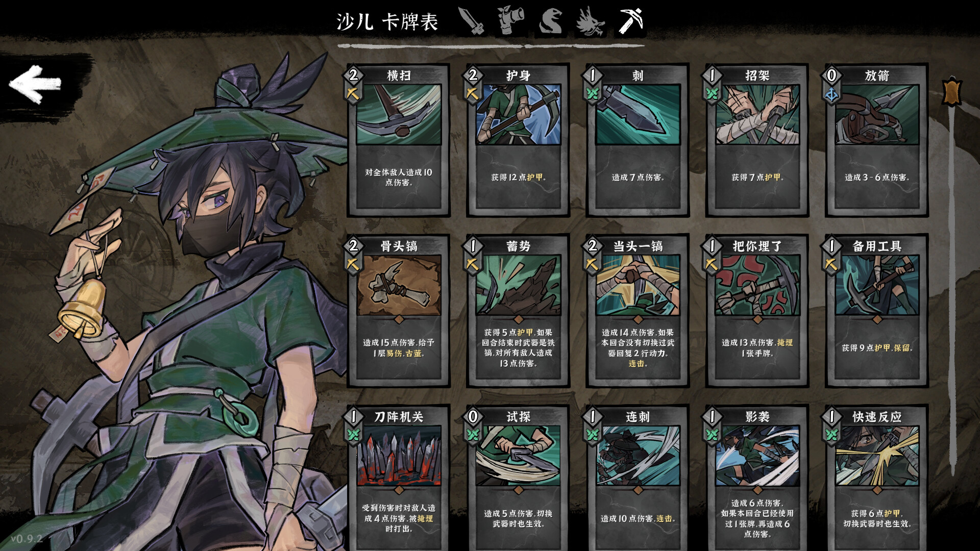This screenshot has width=980, height=551.
Task: Open the 横扫 card
Action: tap(399, 140)
